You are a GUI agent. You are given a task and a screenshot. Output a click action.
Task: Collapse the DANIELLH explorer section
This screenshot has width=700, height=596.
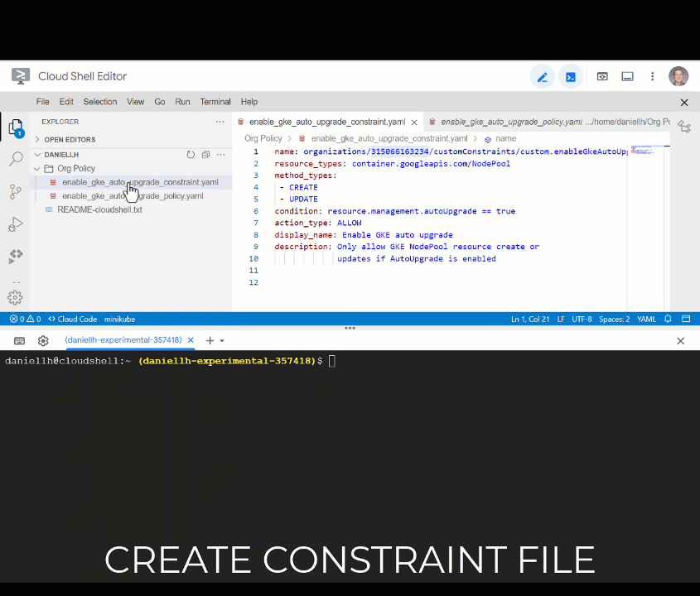[x=37, y=154]
